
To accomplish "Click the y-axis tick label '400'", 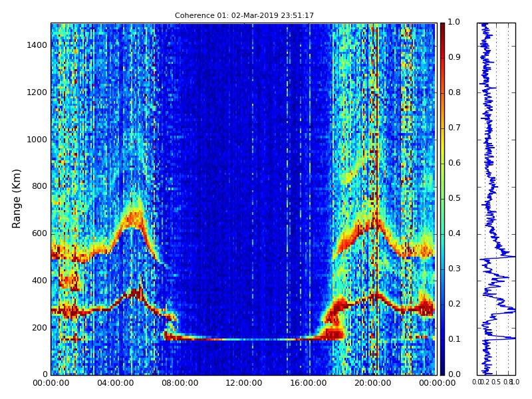I will (x=40, y=281).
